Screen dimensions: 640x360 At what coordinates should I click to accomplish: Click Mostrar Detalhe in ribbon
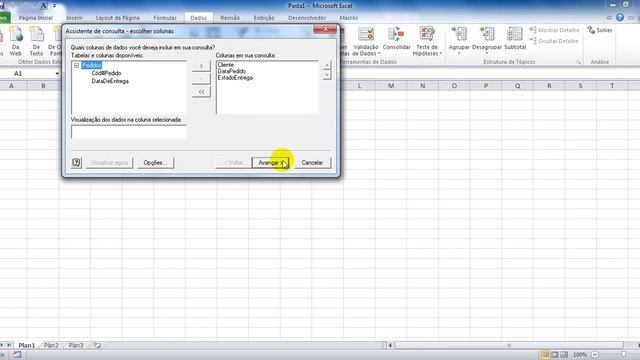pyautogui.click(x=554, y=30)
